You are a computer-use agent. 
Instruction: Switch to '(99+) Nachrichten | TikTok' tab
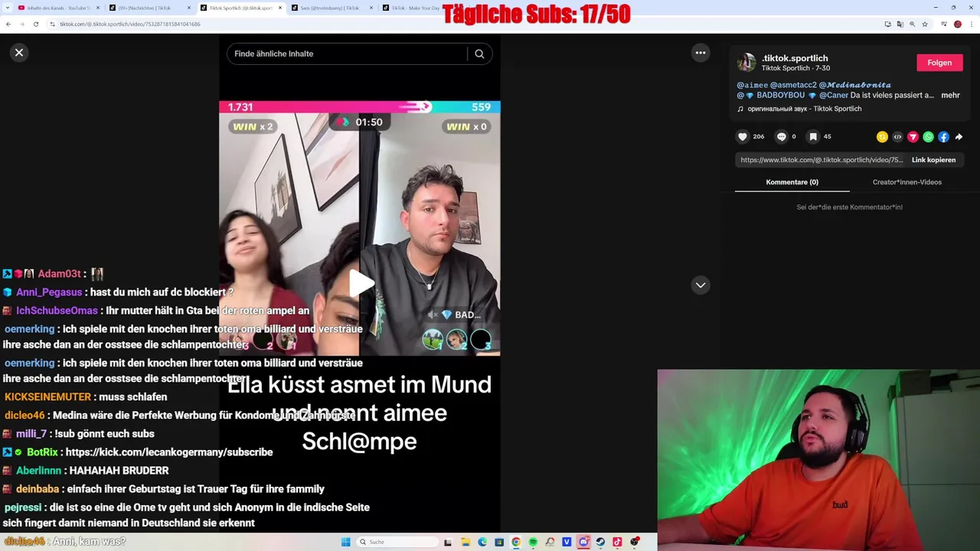[x=149, y=8]
